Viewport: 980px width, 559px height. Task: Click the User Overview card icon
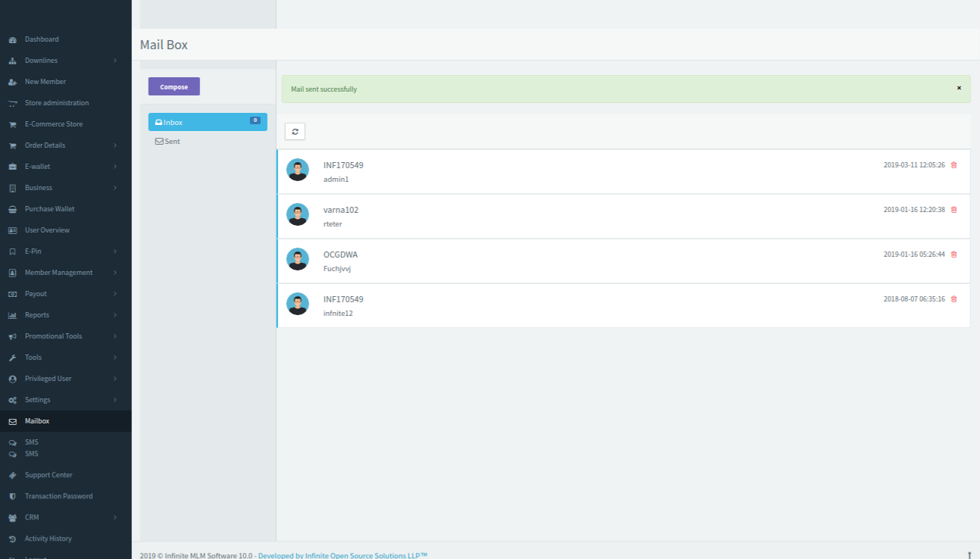[12, 230]
